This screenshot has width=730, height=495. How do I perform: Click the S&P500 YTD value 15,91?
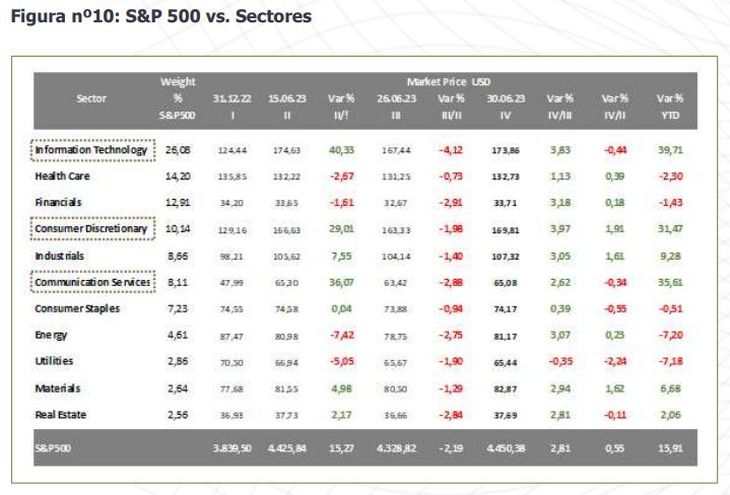[669, 447]
